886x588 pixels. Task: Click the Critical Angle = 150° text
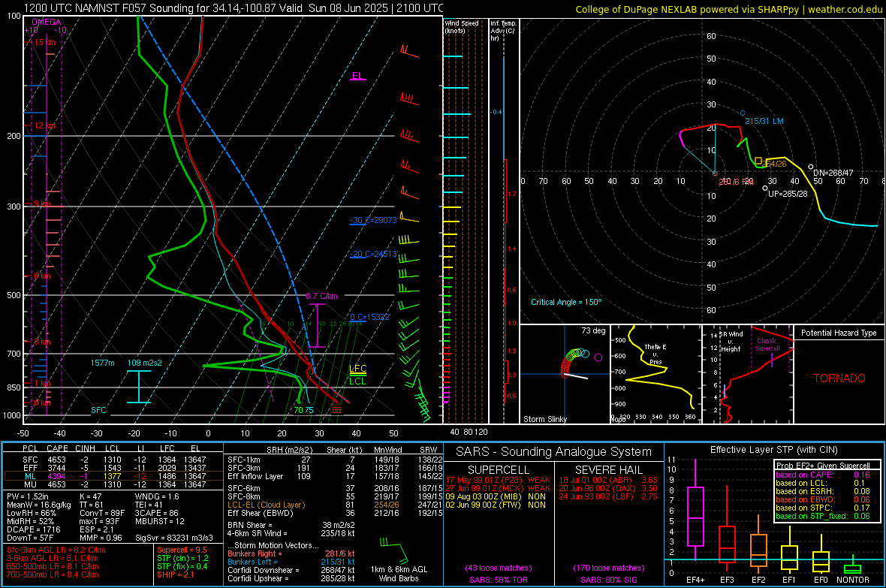pyautogui.click(x=566, y=302)
